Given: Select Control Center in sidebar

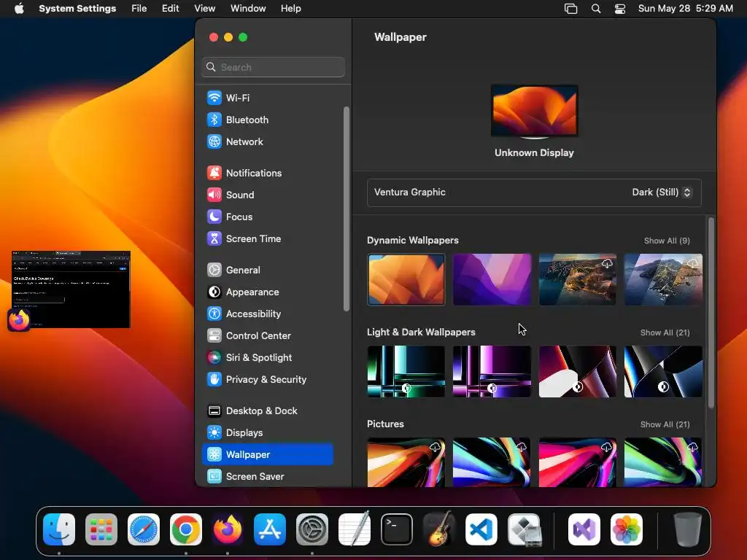Looking at the screenshot, I should pos(267,335).
